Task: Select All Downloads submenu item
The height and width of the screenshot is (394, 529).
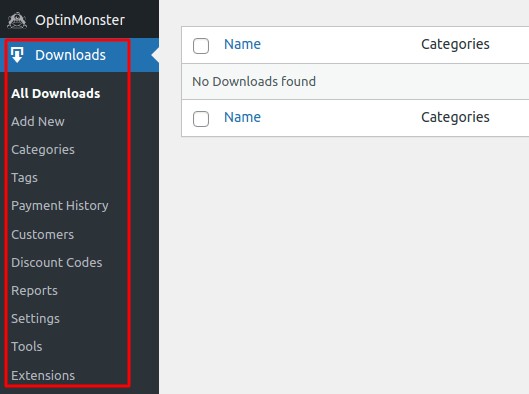Action: tap(56, 93)
